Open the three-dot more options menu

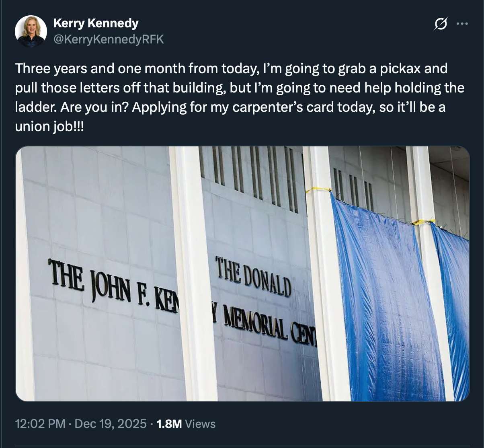(462, 24)
